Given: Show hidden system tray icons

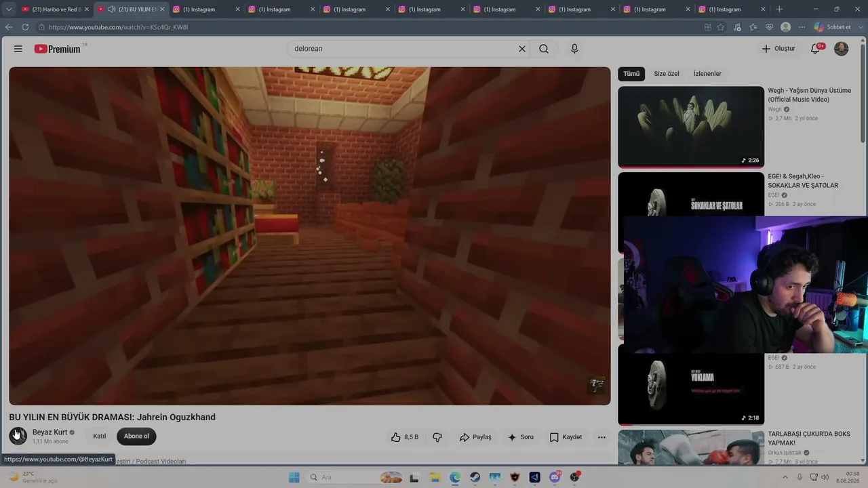Looking at the screenshot, I should pyautogui.click(x=786, y=477).
